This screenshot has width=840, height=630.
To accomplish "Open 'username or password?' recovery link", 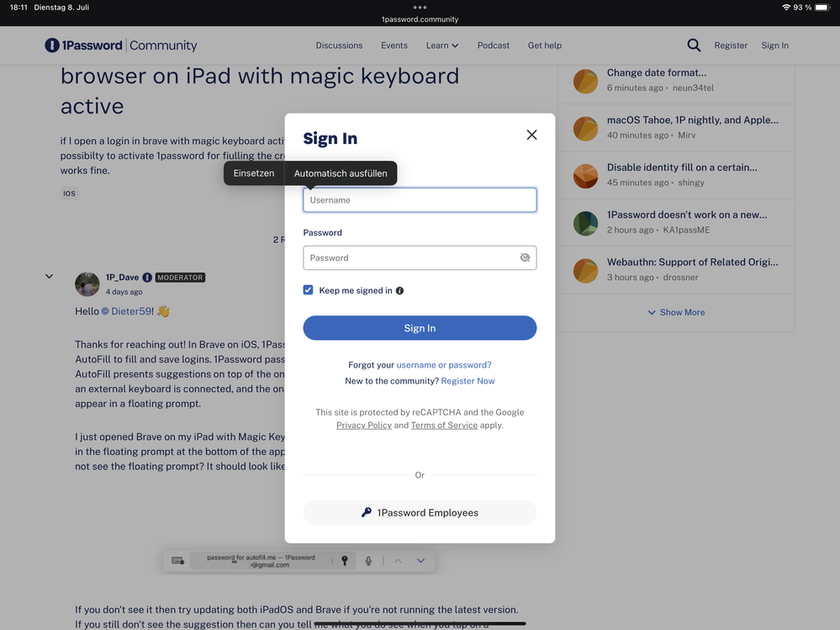I will point(443,365).
